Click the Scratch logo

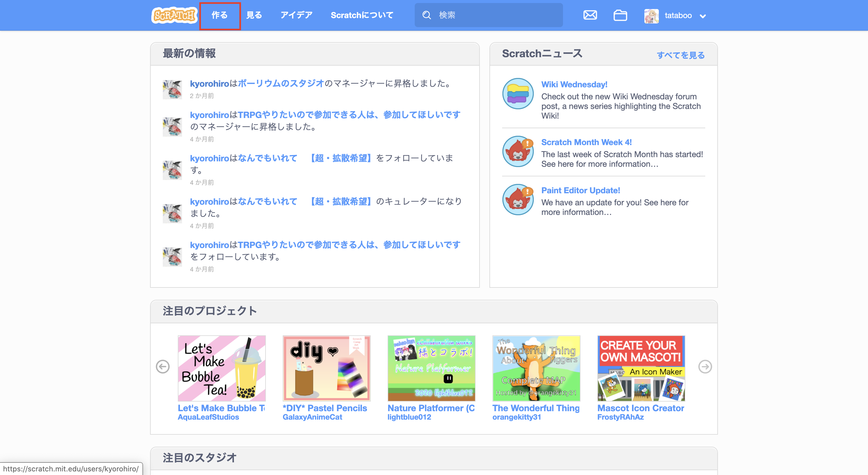pyautogui.click(x=174, y=15)
